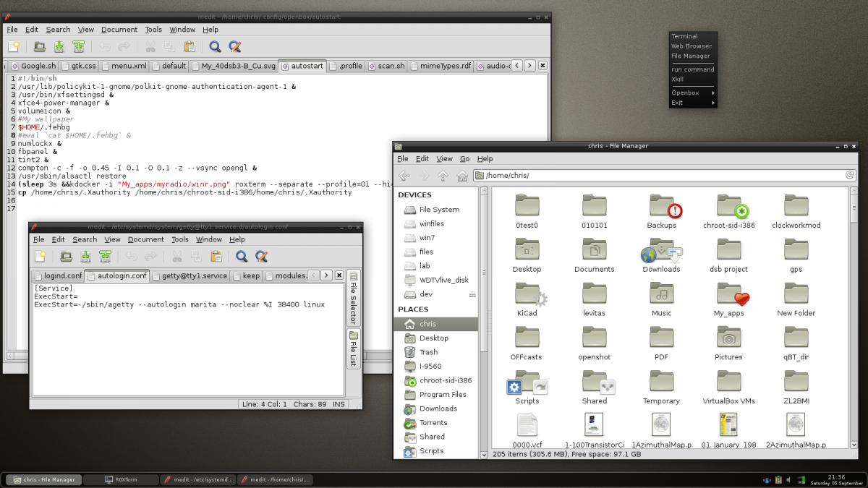Click Save As icon in autologin.conf medit window
The width and height of the screenshot is (868, 488).
tap(105, 257)
